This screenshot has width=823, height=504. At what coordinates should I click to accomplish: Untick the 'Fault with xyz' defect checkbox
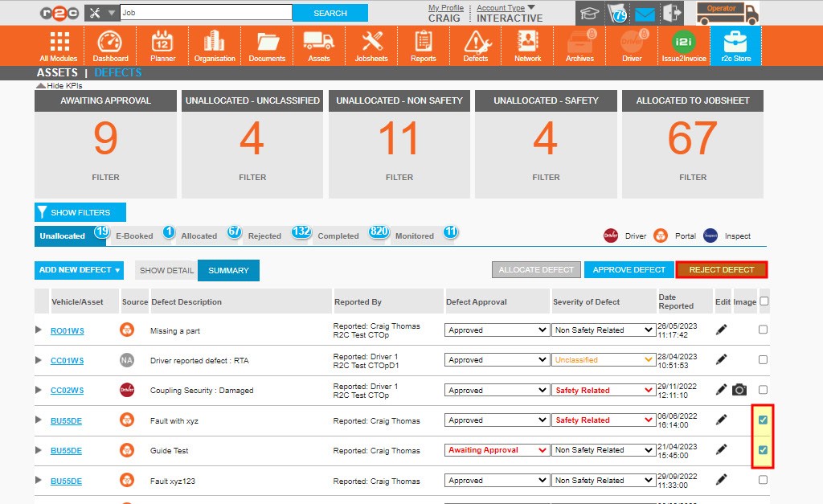pos(763,419)
